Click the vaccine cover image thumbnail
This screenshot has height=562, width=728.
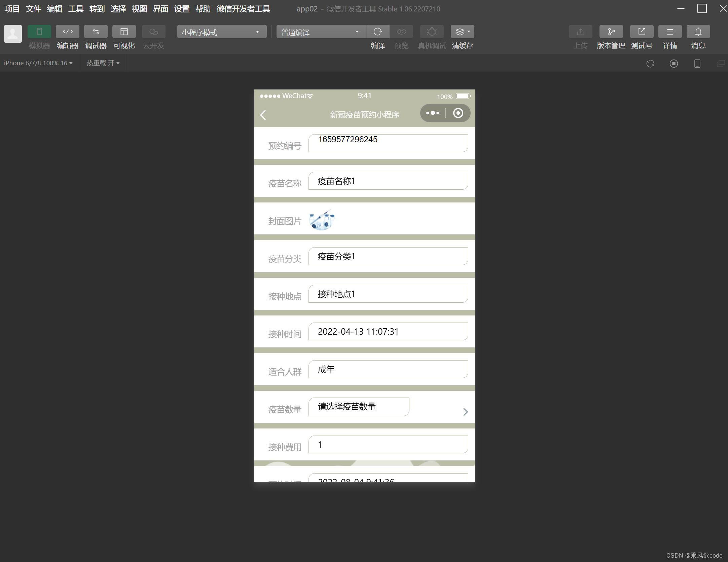[x=322, y=220]
